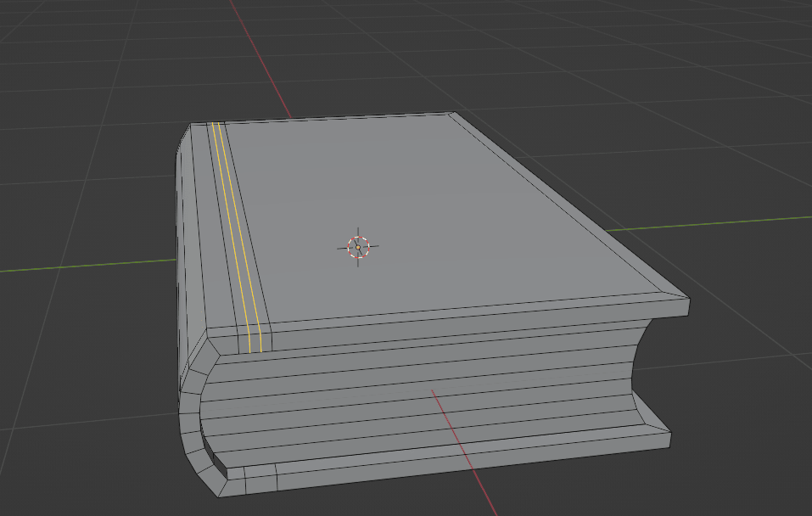
Task: Select the top cover's front-right corner vertex
Action: point(688,298)
